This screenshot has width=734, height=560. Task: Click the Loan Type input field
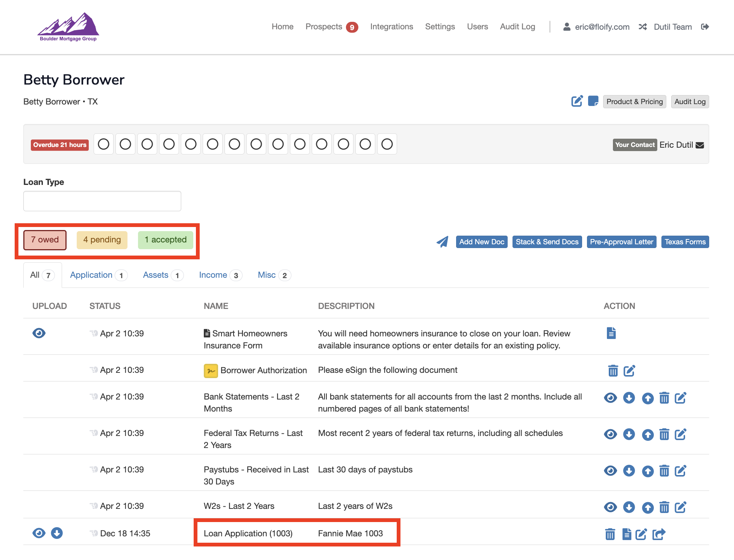102,201
